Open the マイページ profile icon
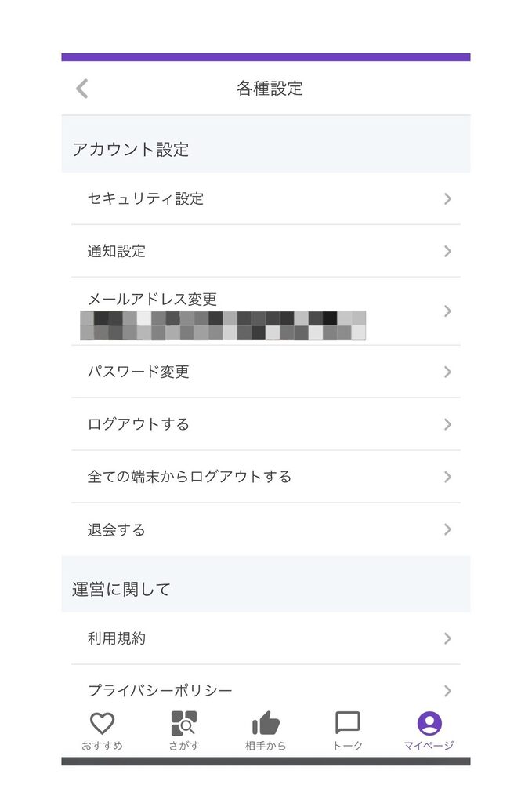This screenshot has width=532, height=803. 429,723
